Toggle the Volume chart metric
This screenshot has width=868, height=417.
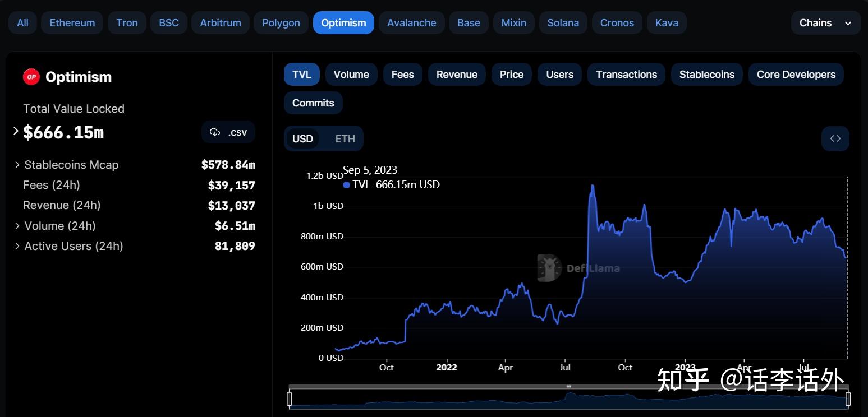(351, 75)
